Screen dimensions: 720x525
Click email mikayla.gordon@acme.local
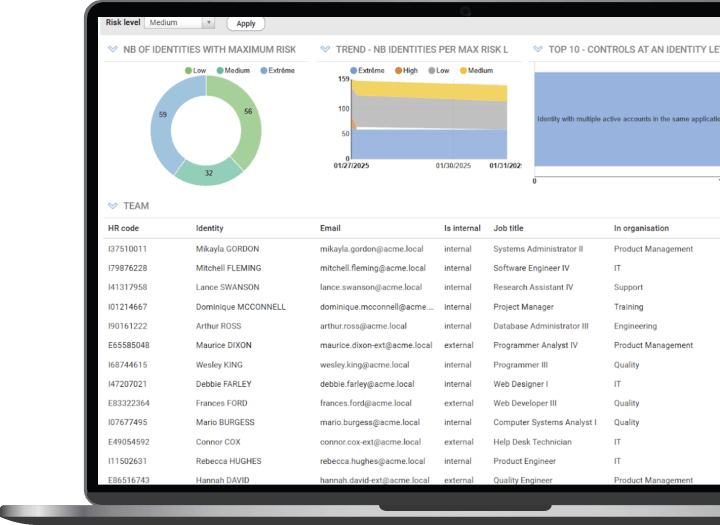tap(371, 249)
